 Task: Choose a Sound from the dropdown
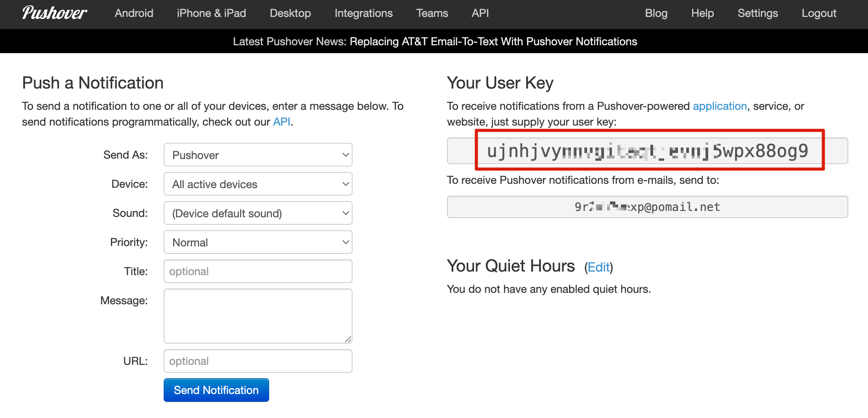258,213
